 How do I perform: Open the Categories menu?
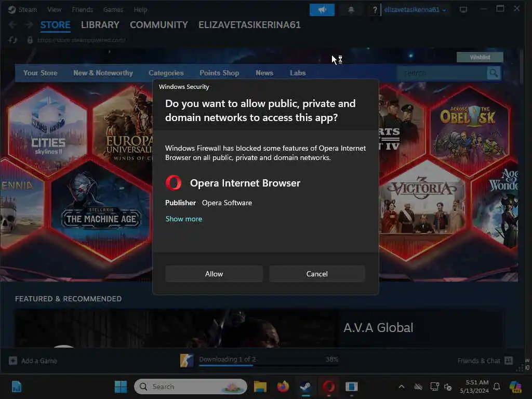(x=166, y=73)
